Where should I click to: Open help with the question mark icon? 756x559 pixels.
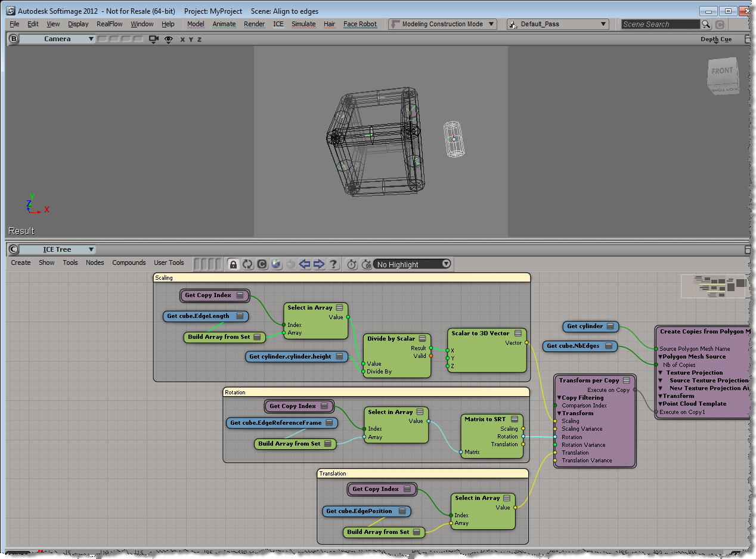point(333,264)
